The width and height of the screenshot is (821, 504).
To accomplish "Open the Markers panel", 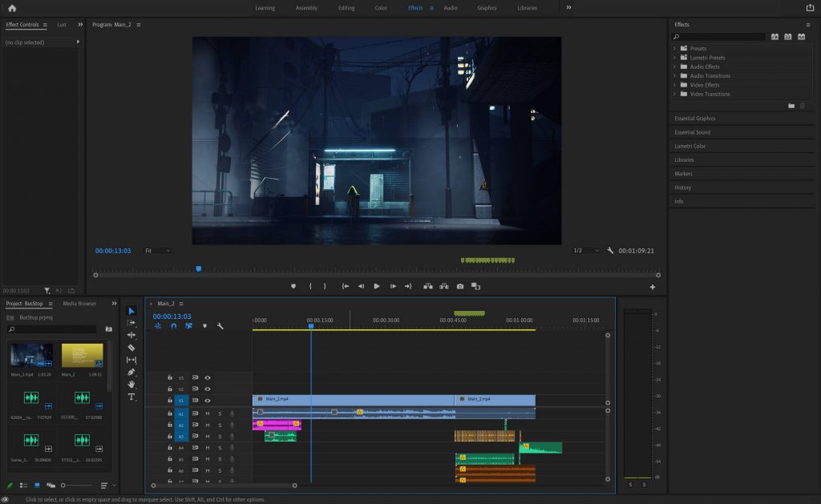I will click(x=683, y=174).
